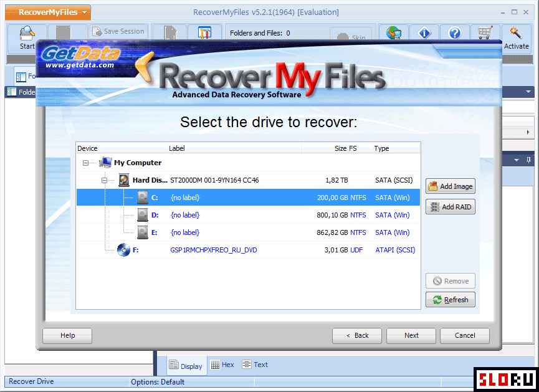This screenshot has width=539, height=392.
Task: Click the gray stop icon in toolbar
Action: click(x=64, y=32)
